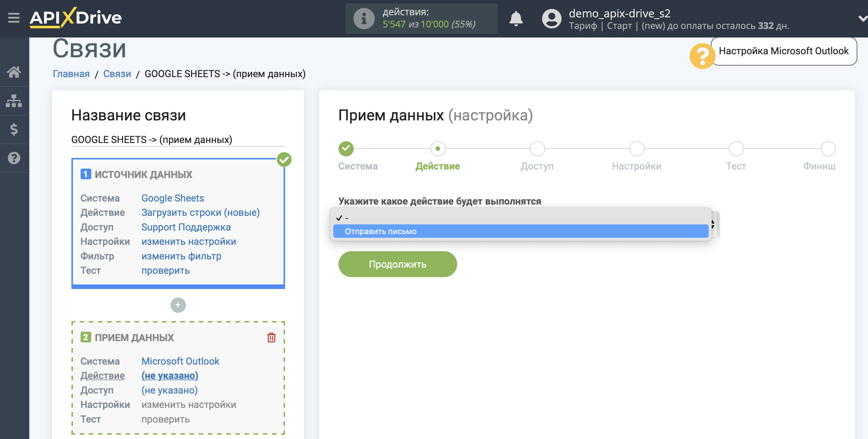Image resolution: width=868 pixels, height=439 pixels.
Task: Open the Настройка Microsoft Outlook help bubble
Action: tap(783, 51)
